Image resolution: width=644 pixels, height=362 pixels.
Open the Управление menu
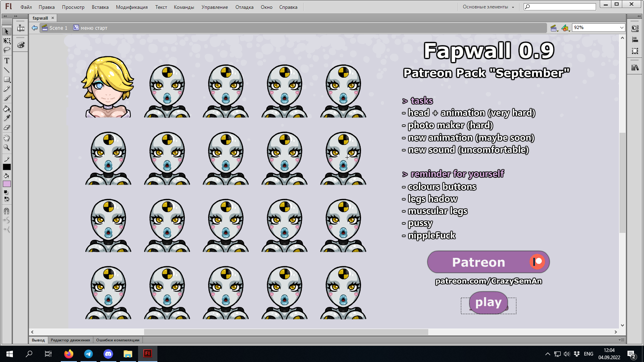tap(215, 7)
